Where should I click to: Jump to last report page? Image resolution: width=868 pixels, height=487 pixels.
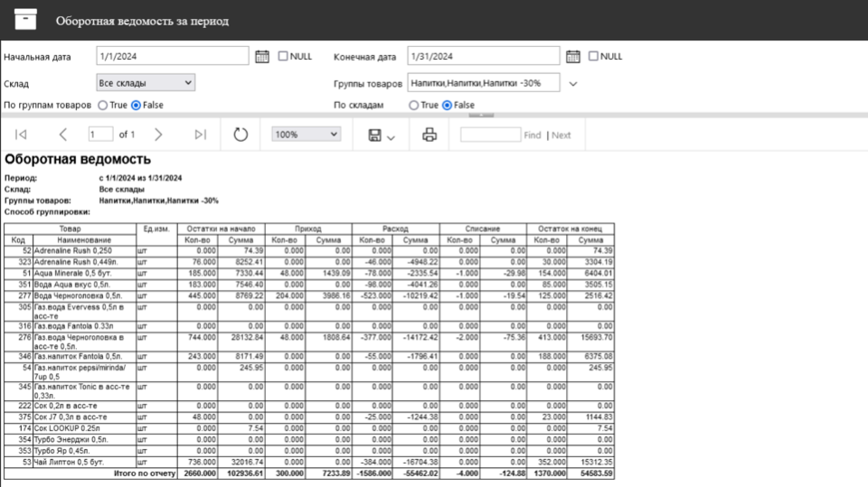[x=200, y=135]
